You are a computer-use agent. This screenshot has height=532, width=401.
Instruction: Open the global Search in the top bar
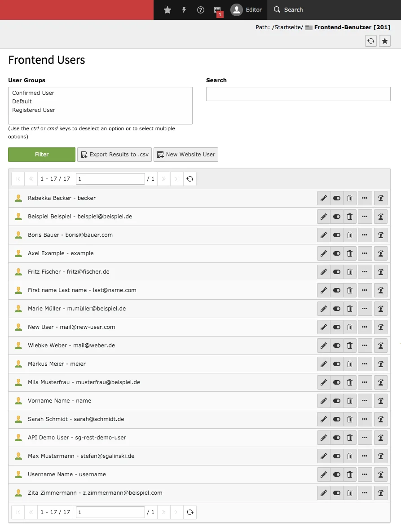click(288, 9)
